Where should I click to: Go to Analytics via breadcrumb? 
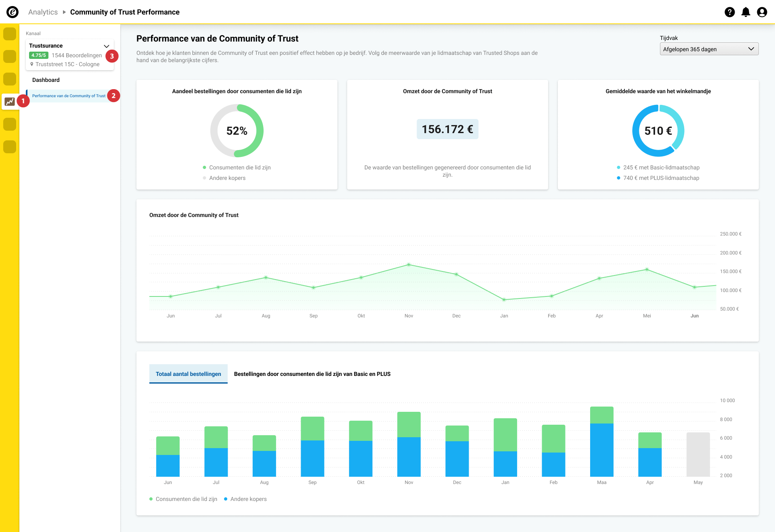[43, 12]
